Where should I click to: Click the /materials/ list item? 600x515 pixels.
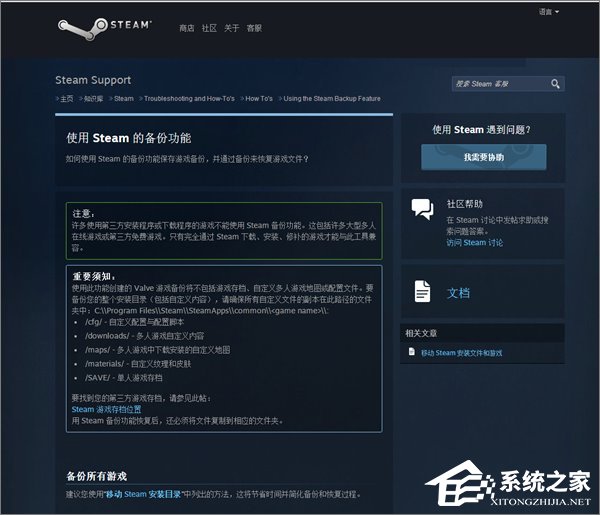(138, 363)
